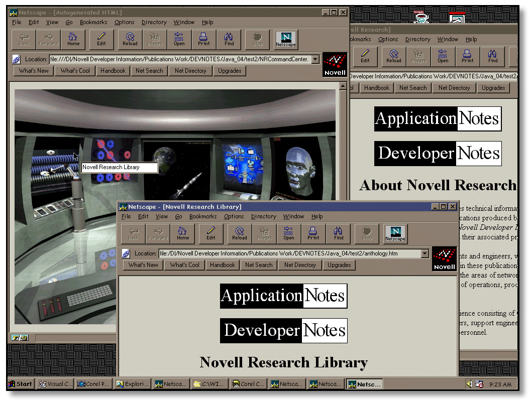Switch to Visual C... on the taskbar

coord(55,384)
